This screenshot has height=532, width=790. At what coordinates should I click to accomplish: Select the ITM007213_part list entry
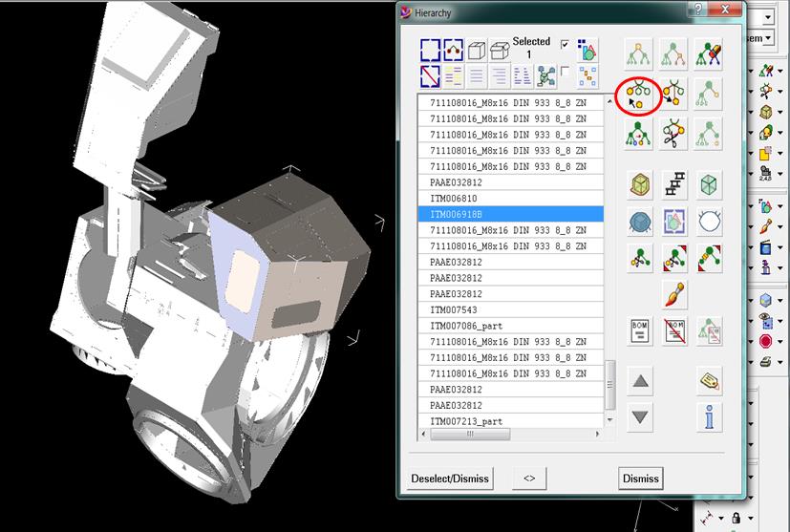point(511,421)
